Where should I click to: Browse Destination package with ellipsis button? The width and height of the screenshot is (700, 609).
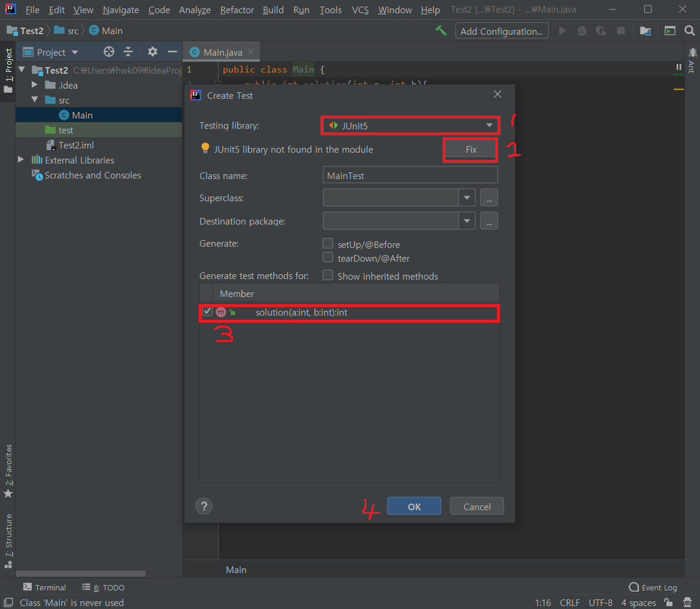pyautogui.click(x=489, y=221)
